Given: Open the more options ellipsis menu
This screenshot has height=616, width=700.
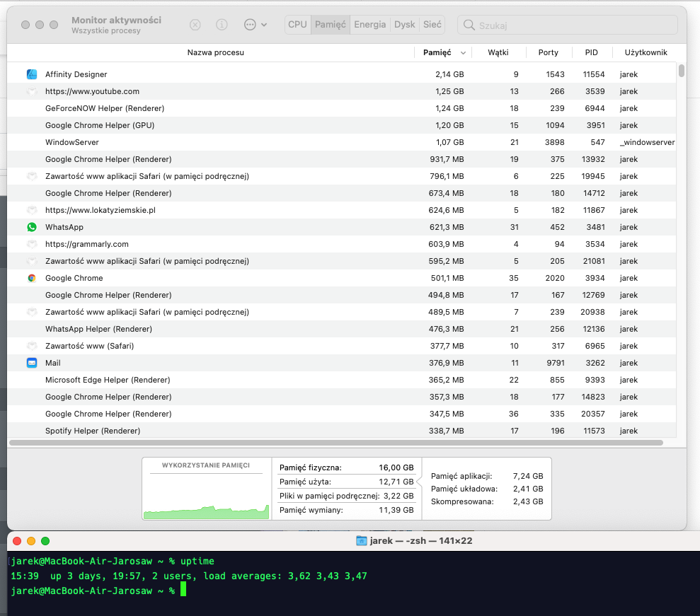Looking at the screenshot, I should (256, 25).
